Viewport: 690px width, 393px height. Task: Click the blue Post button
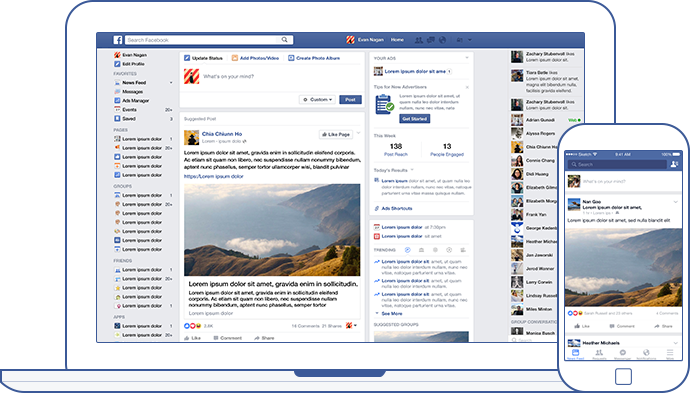coord(350,100)
